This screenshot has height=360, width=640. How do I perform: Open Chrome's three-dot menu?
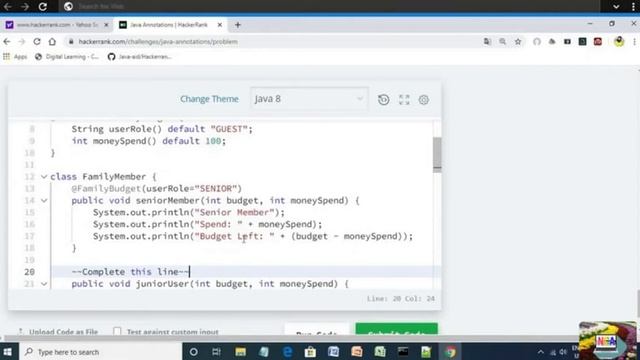pyautogui.click(x=634, y=42)
